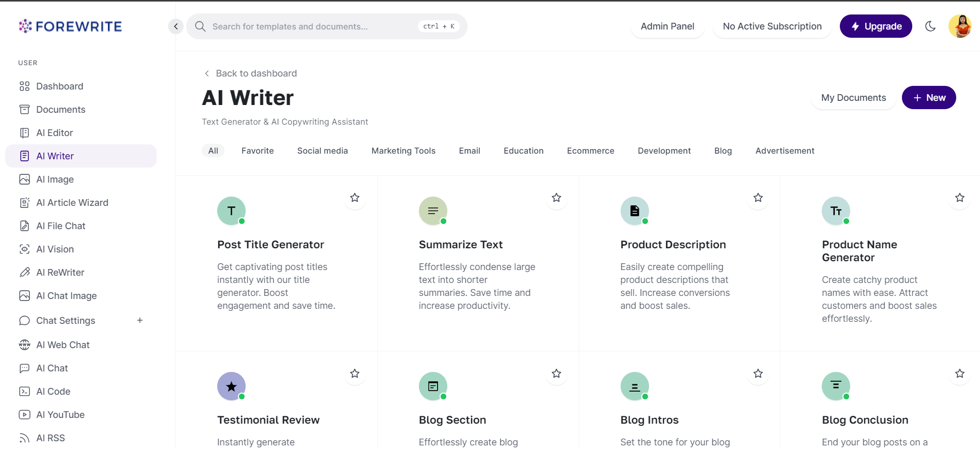Open the Blog Section template icon
Viewport: 980px width, 449px height.
(x=433, y=386)
